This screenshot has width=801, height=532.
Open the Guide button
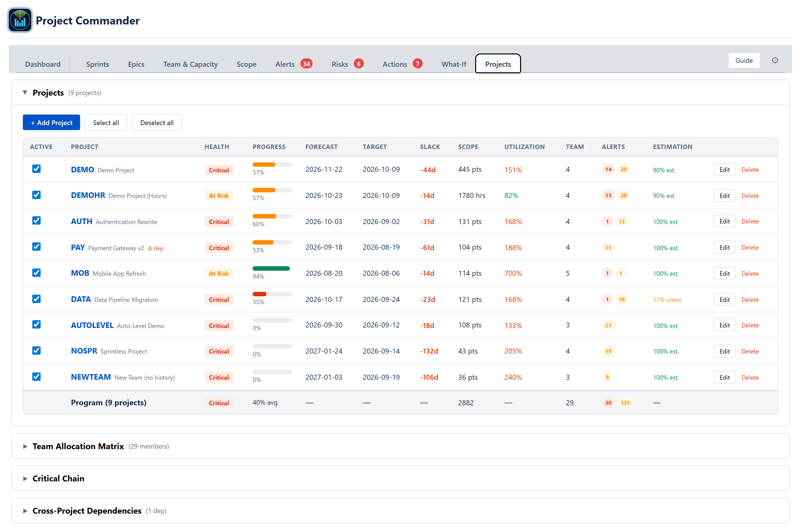tap(744, 60)
